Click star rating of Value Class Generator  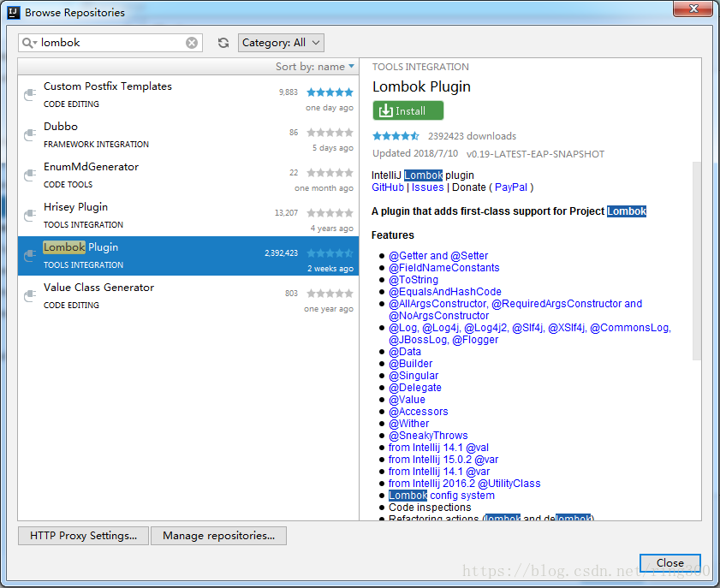330,294
